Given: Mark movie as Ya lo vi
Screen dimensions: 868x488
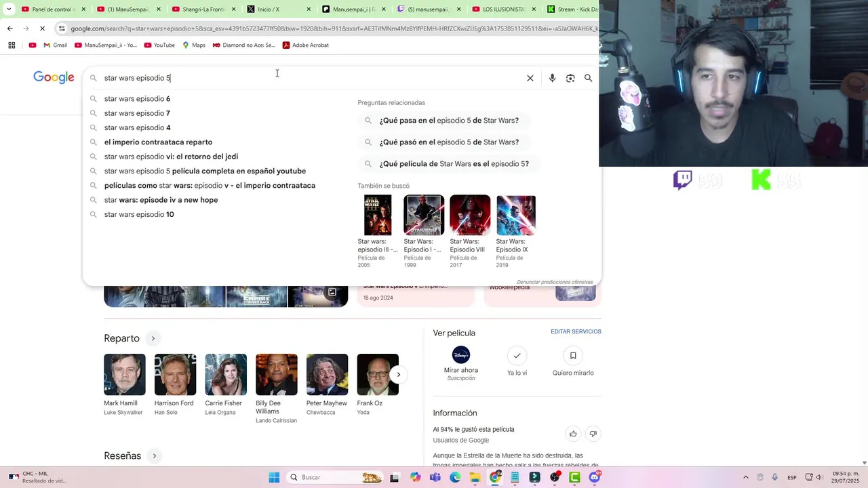Looking at the screenshot, I should tap(517, 355).
